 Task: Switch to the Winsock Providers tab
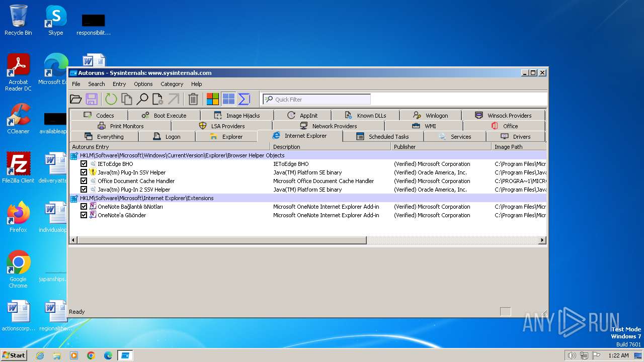coord(503,116)
